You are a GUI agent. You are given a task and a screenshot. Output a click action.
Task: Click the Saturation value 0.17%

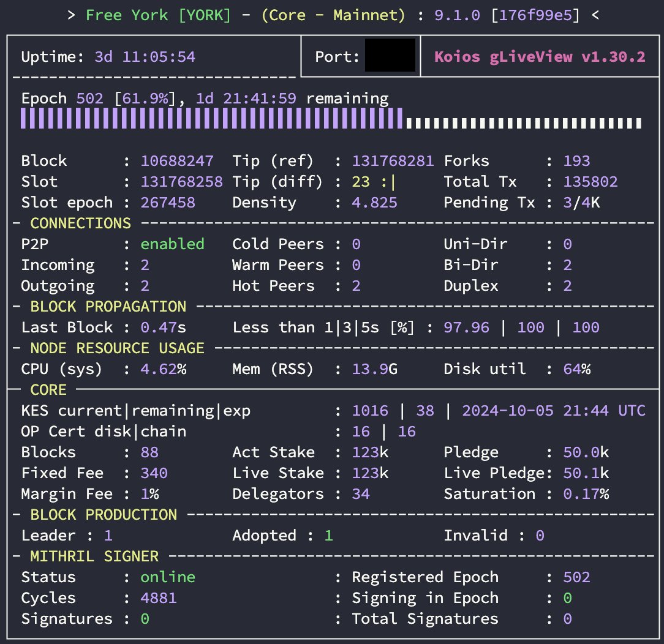pyautogui.click(x=586, y=494)
